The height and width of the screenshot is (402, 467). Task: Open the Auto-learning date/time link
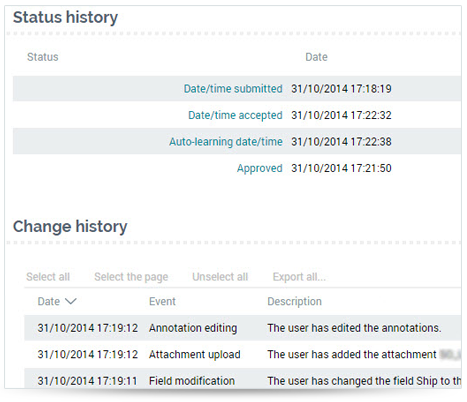click(x=226, y=142)
